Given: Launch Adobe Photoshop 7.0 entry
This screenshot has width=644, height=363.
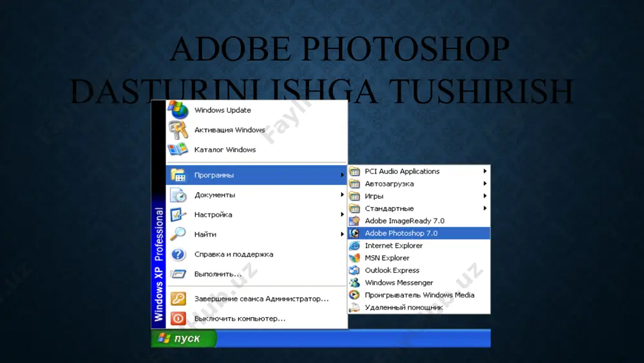Looking at the screenshot, I should 419,233.
